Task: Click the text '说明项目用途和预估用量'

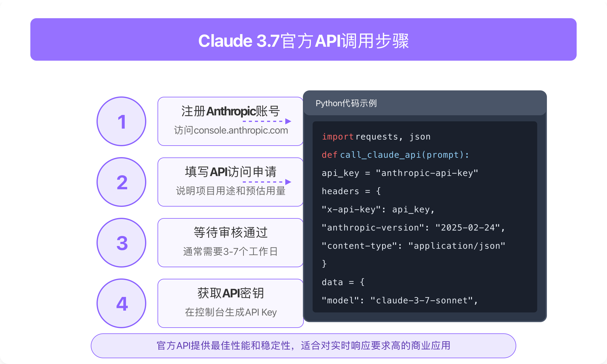Action: (231, 191)
